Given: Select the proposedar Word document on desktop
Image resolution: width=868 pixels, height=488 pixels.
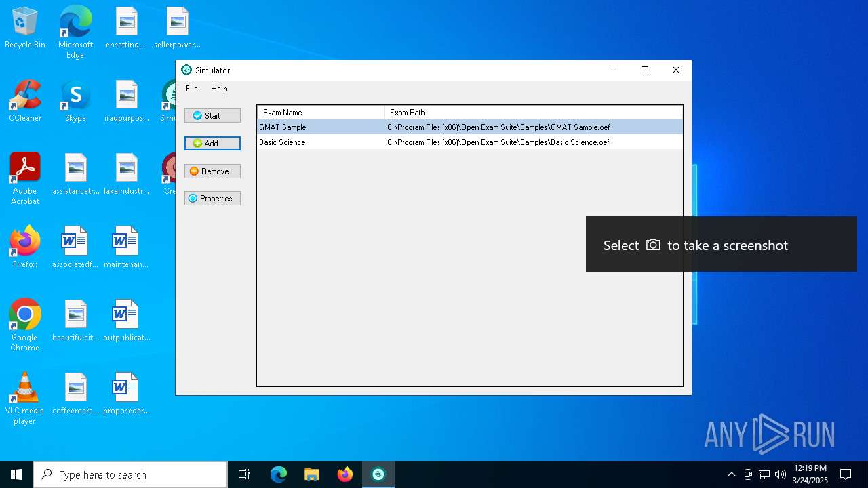Looking at the screenshot, I should 127,394.
